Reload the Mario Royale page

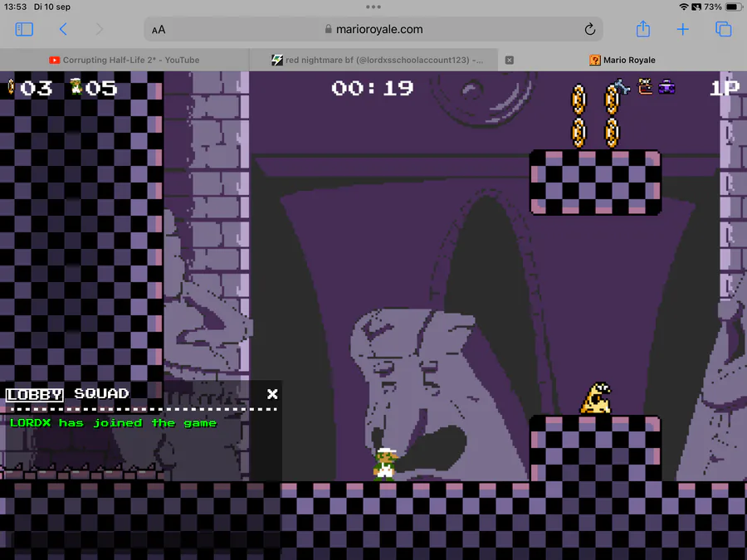pos(590,30)
